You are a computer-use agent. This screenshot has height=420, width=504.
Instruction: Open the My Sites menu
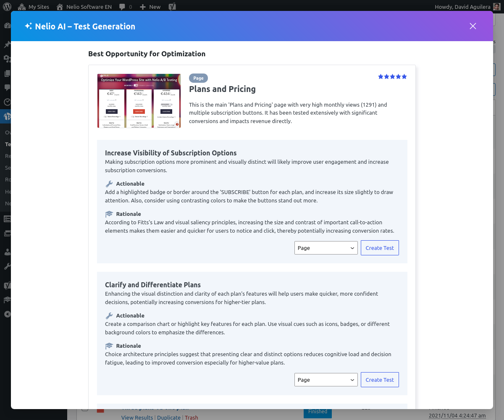click(34, 7)
